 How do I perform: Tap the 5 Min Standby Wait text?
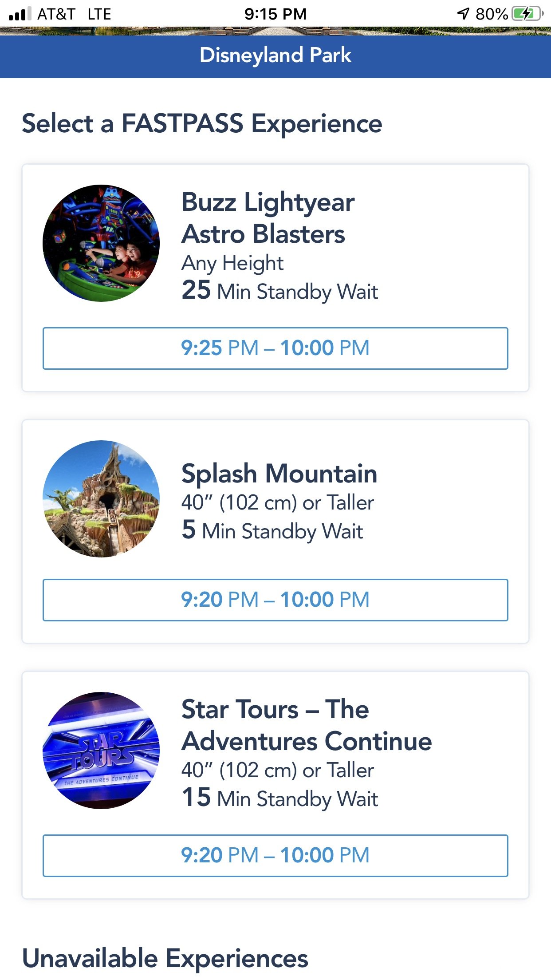(x=272, y=531)
